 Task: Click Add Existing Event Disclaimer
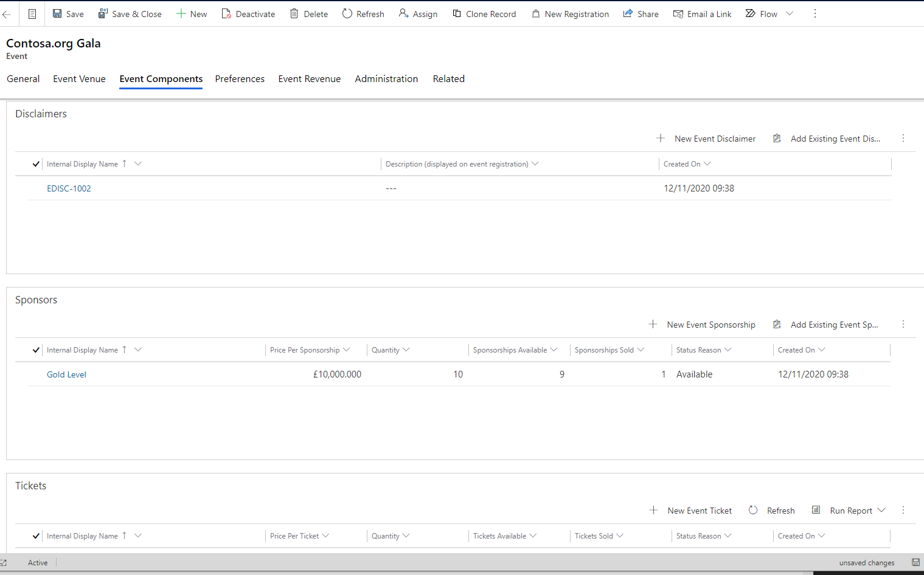click(827, 139)
